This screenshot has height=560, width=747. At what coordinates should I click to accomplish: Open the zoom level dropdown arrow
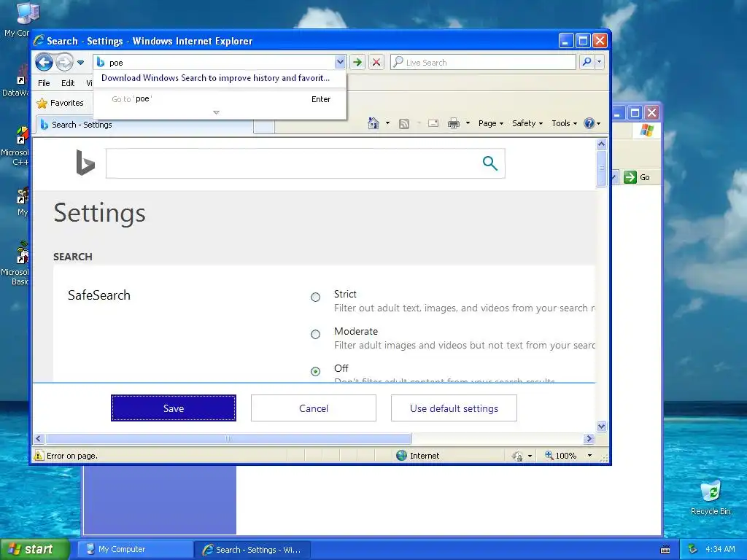pyautogui.click(x=589, y=456)
